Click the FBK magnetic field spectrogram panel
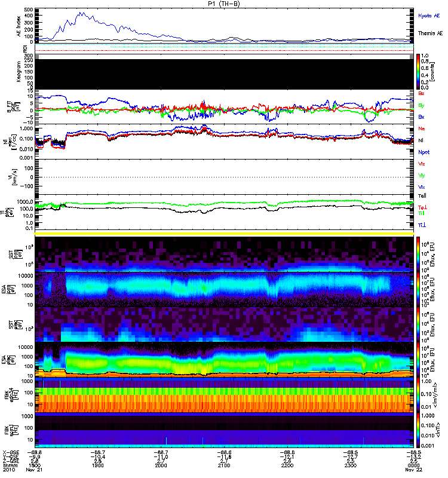This screenshot has height=478, width=448. [x=224, y=430]
